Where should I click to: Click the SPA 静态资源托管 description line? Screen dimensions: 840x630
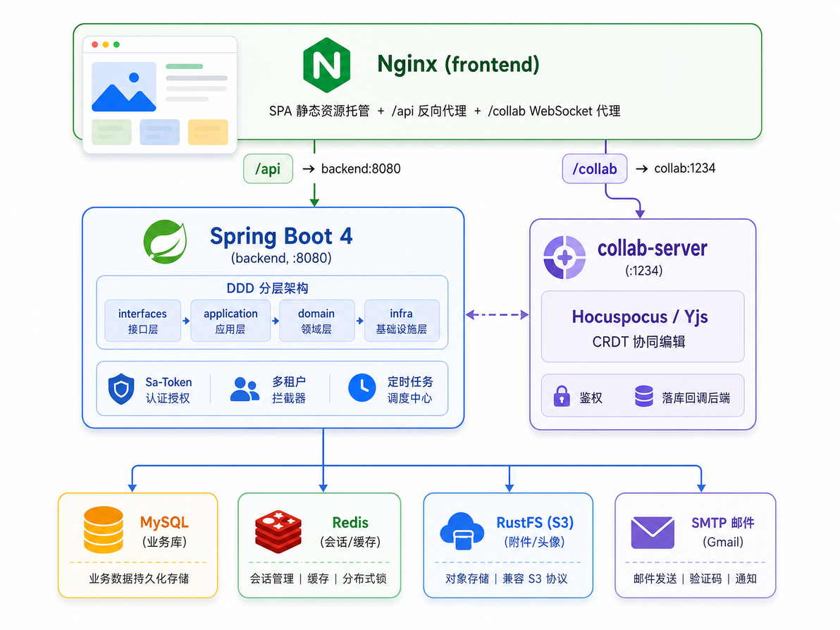point(445,111)
